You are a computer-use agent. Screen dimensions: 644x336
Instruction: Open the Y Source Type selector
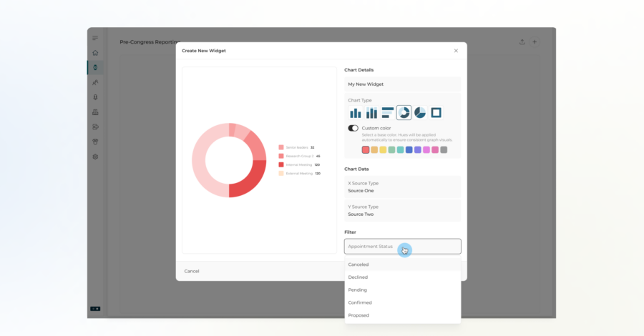coord(402,210)
